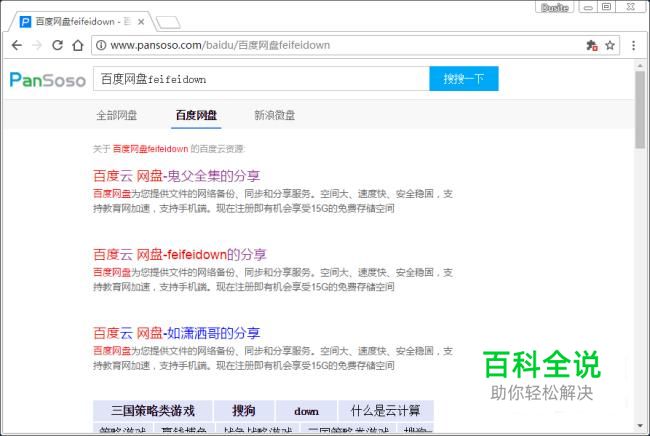This screenshot has height=436, width=650.
Task: Switch to the 全部网盘 tab
Action: pos(116,115)
